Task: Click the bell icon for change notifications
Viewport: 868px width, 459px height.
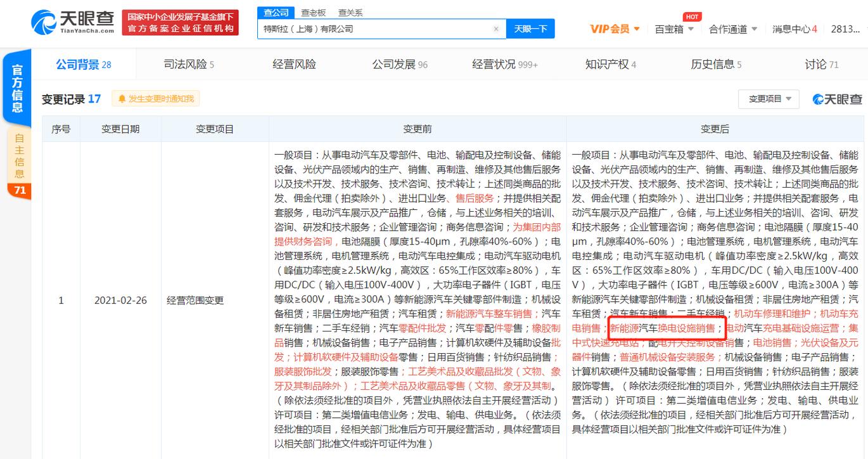Action: pyautogui.click(x=122, y=99)
